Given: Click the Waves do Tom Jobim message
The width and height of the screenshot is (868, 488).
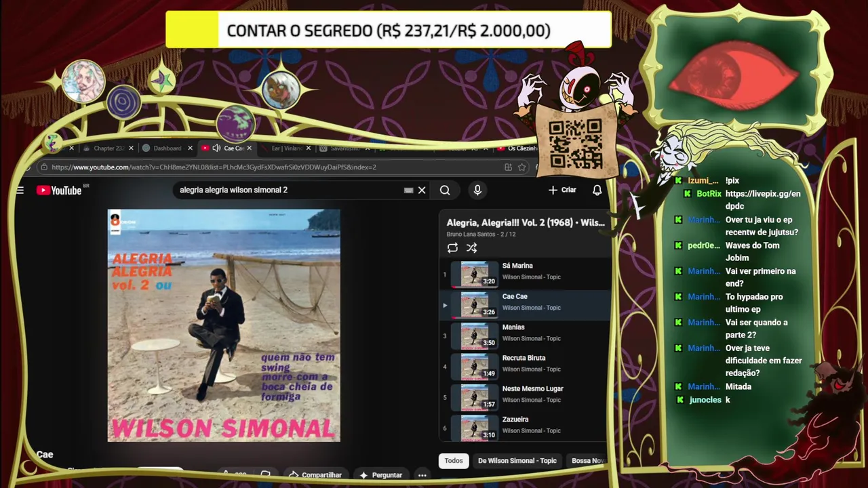Looking at the screenshot, I should click(x=753, y=251).
